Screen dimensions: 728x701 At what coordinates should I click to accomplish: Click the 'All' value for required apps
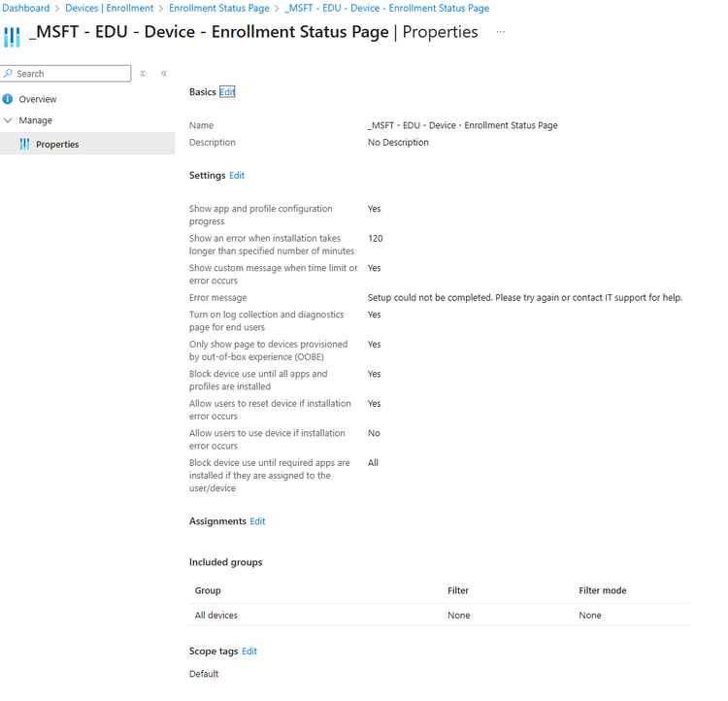coord(373,463)
